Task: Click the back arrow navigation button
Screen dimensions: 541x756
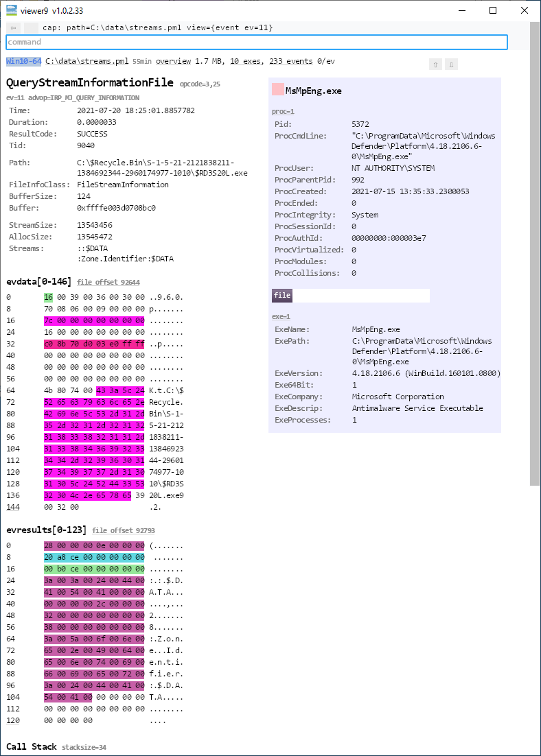Action: [14, 27]
